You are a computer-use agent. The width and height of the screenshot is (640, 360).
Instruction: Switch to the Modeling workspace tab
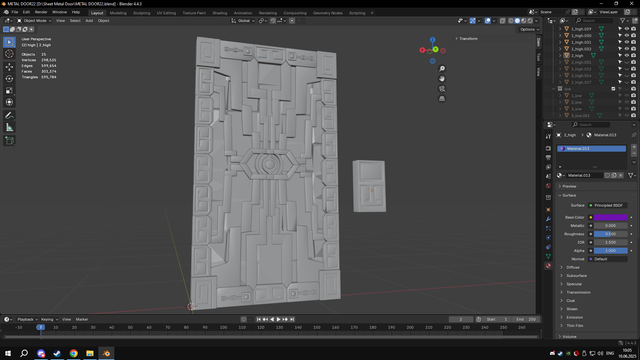point(118,13)
